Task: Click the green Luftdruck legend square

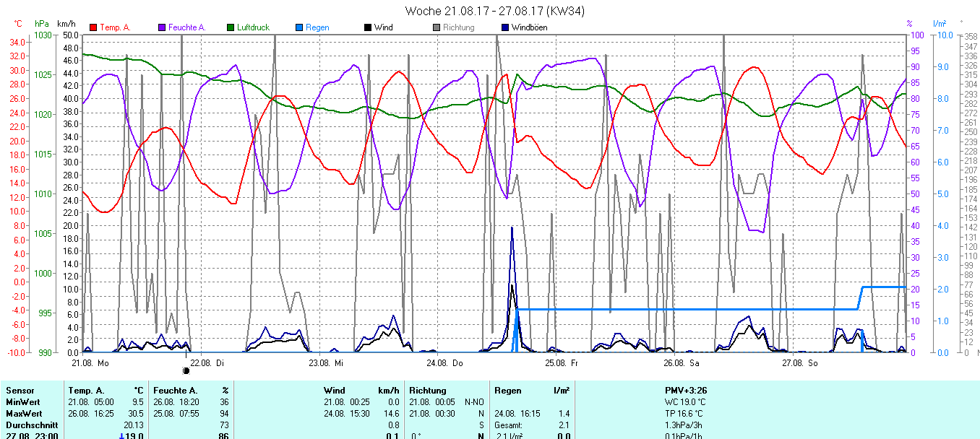Action: 231,27
